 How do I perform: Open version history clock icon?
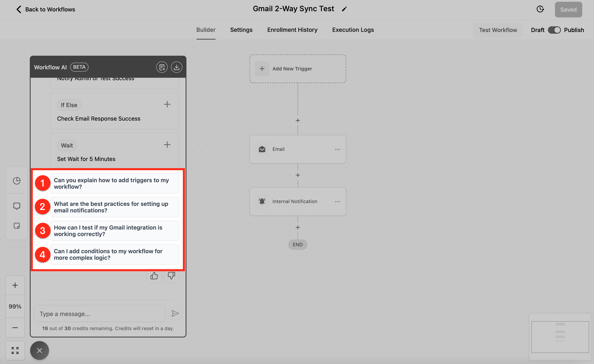coord(540,9)
